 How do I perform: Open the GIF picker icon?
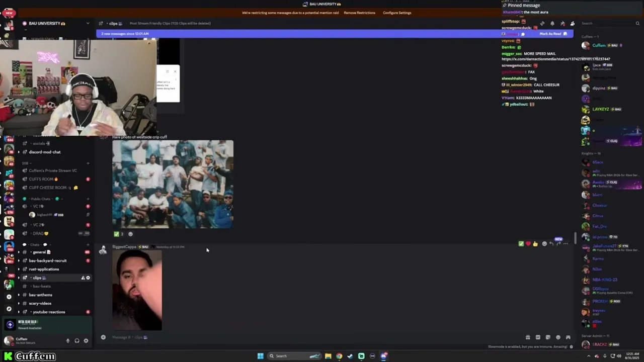[x=538, y=337]
